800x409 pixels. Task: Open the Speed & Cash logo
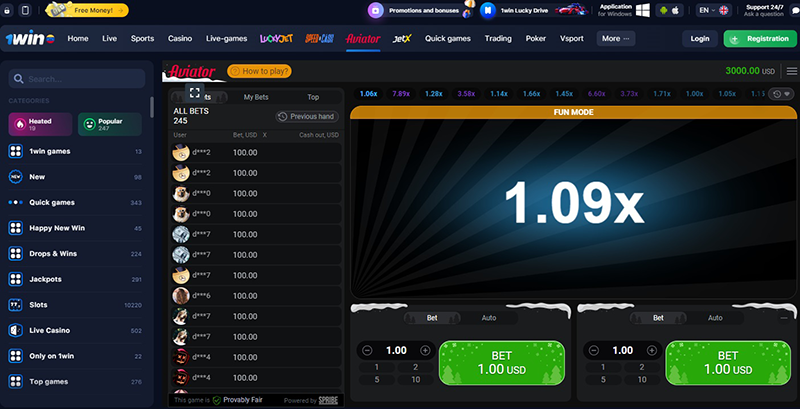319,39
